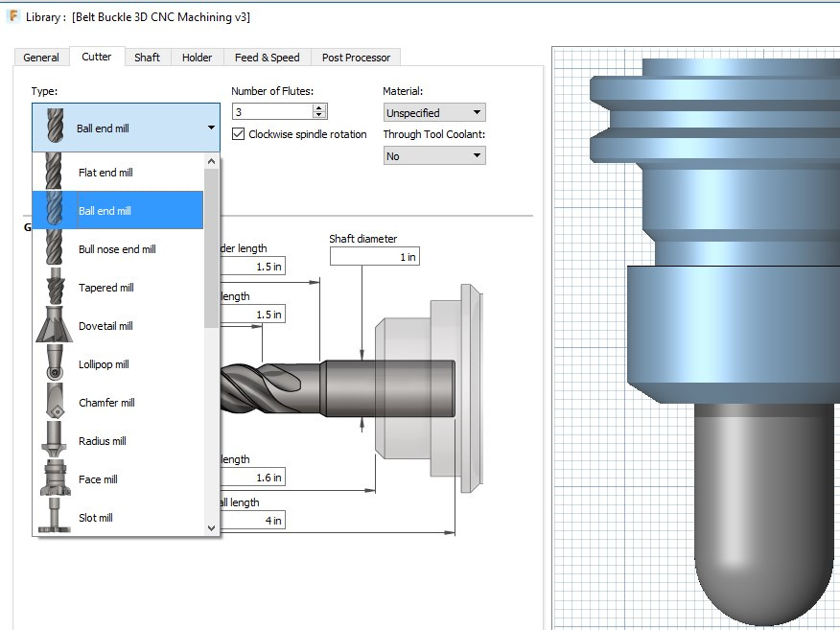This screenshot has height=630, width=840.
Task: Choose Flat end mill from type list
Action: 118,172
